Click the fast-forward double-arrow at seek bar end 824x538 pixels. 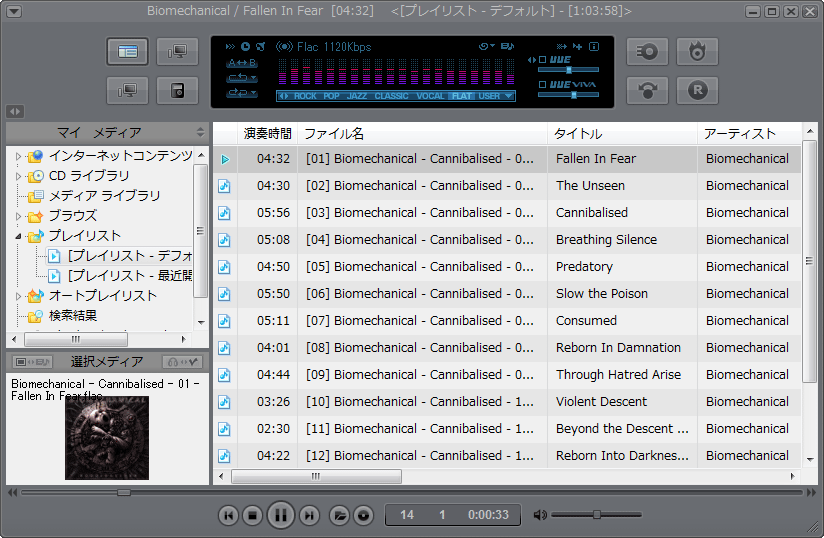point(811,492)
